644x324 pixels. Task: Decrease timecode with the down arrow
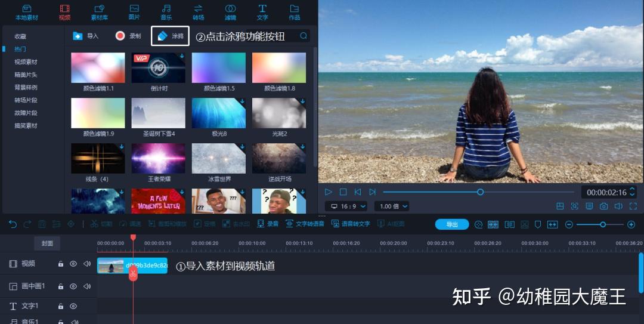632,195
